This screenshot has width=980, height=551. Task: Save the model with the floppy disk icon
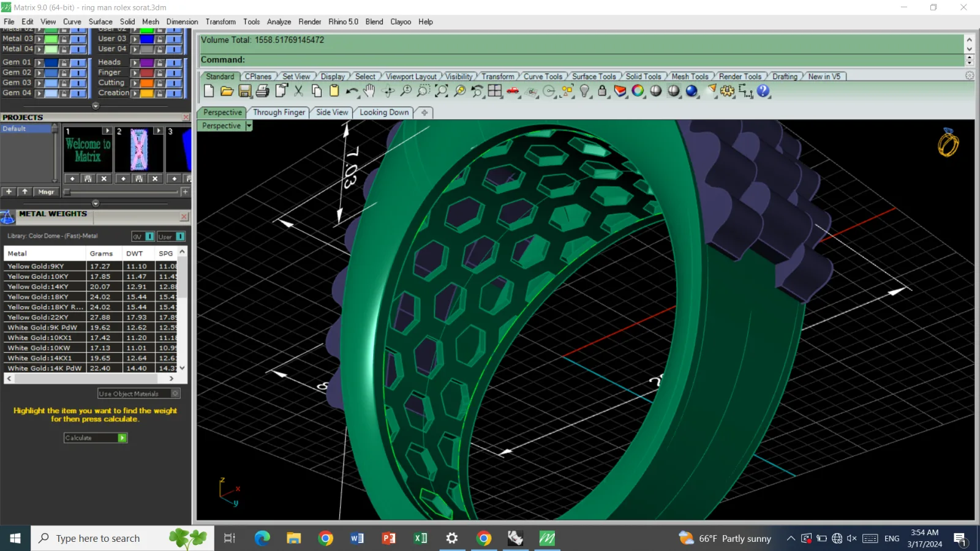(245, 91)
